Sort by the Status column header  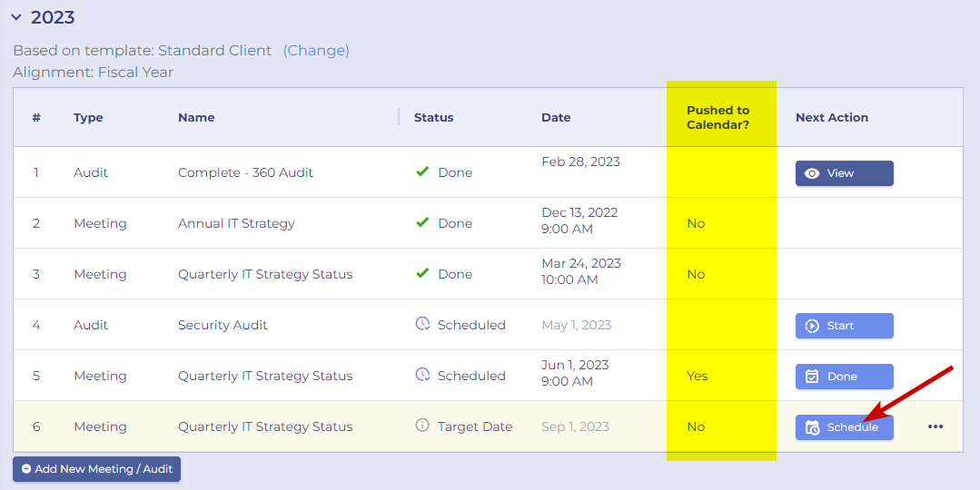pyautogui.click(x=434, y=117)
